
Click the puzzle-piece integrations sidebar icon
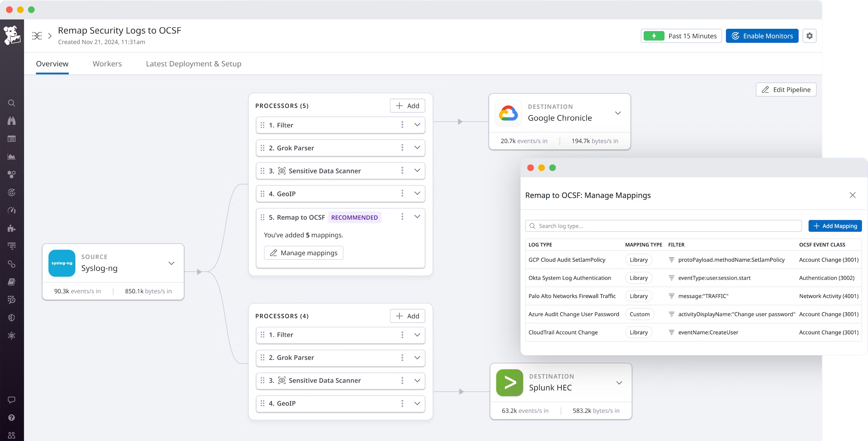12,228
